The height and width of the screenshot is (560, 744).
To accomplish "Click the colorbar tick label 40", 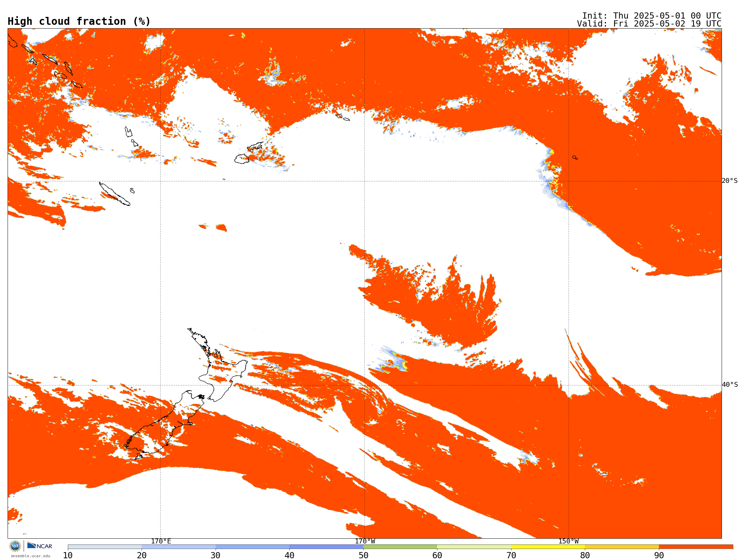I will (x=289, y=556).
